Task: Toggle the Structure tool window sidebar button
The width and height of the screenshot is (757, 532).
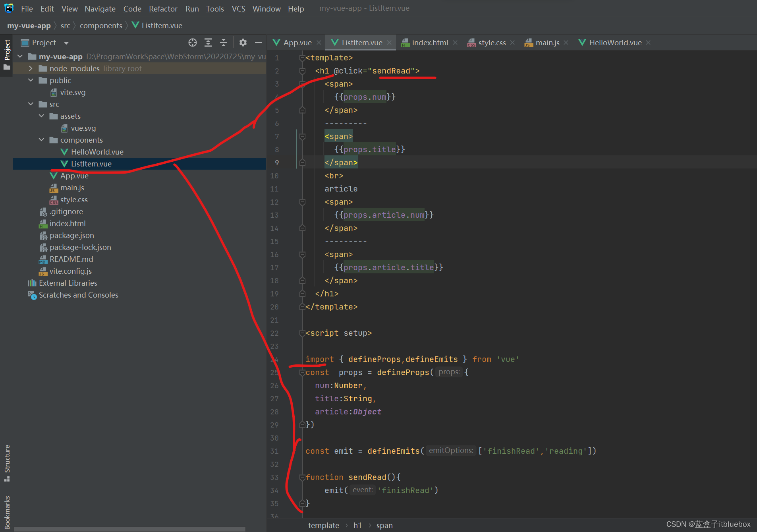Action: tap(7, 463)
